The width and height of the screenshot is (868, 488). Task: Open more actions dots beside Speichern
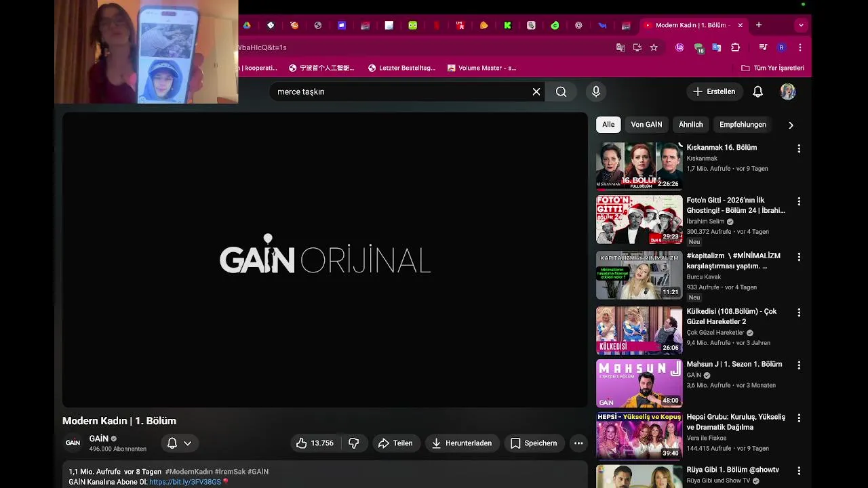coord(578,443)
